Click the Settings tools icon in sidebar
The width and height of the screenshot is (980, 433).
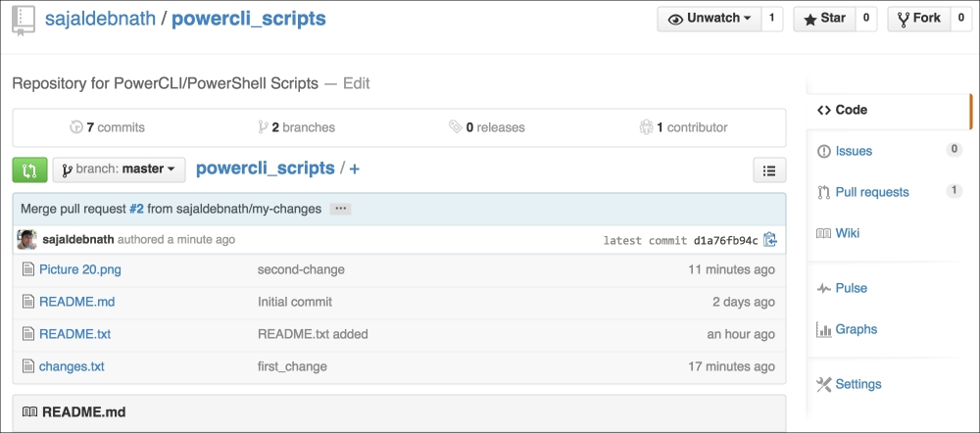(824, 384)
